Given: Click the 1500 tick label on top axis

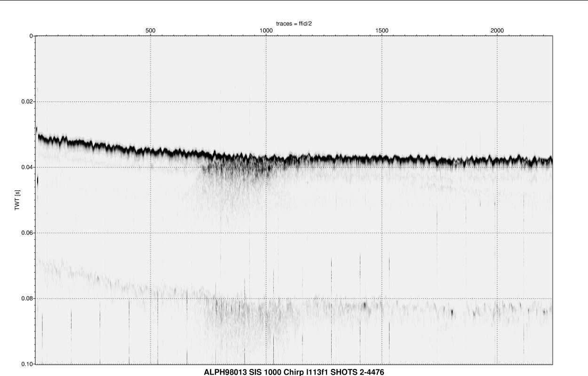Looking at the screenshot, I should click(x=382, y=31).
